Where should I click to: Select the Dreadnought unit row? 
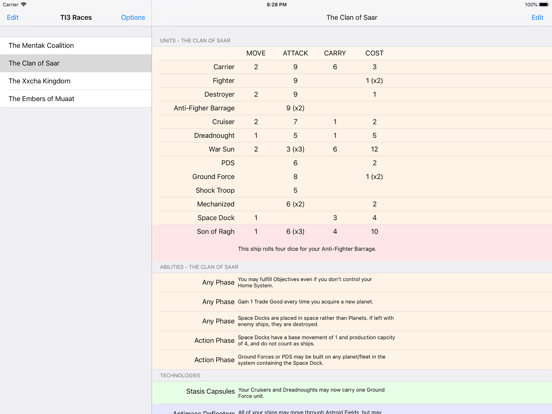click(352, 136)
